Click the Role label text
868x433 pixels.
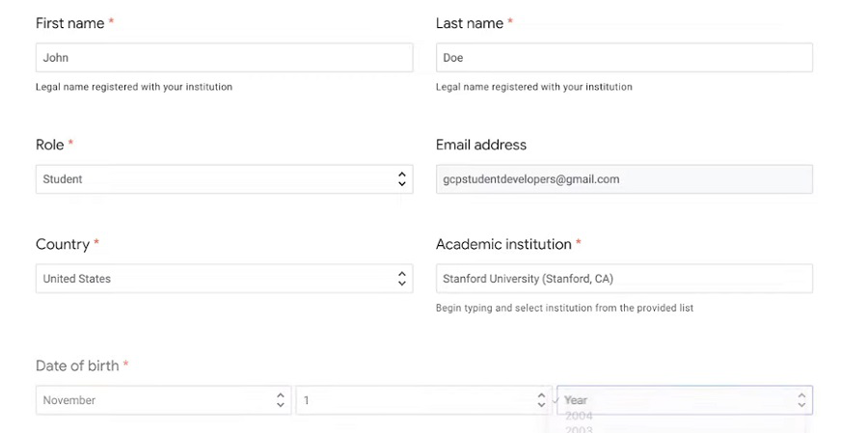coord(50,145)
